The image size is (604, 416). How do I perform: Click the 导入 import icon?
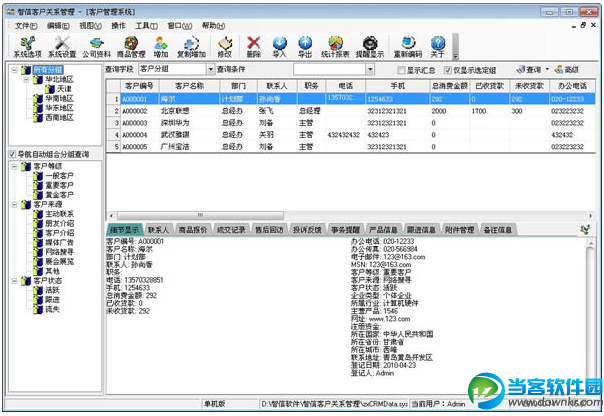tap(280, 47)
